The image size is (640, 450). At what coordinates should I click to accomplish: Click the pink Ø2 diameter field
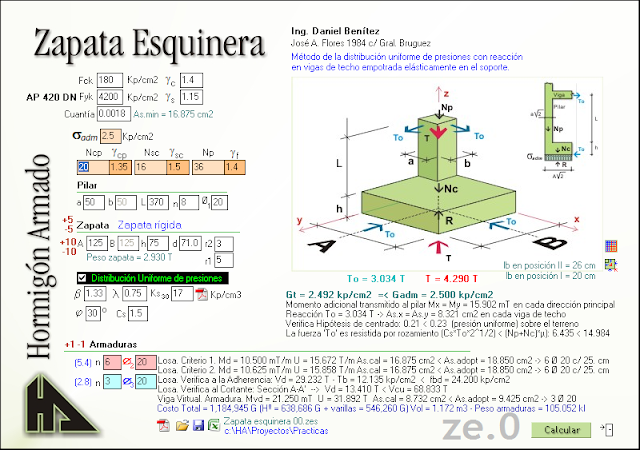[146, 362]
